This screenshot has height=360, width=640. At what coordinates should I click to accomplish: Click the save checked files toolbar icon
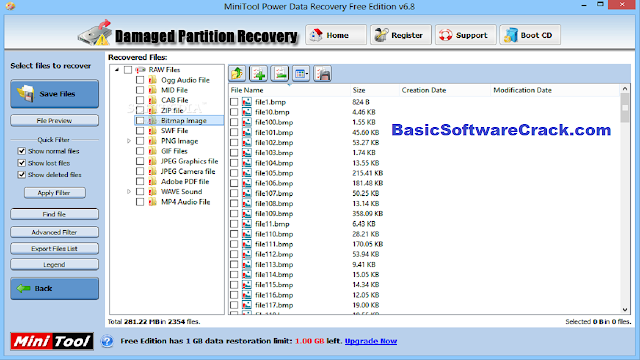(x=322, y=74)
